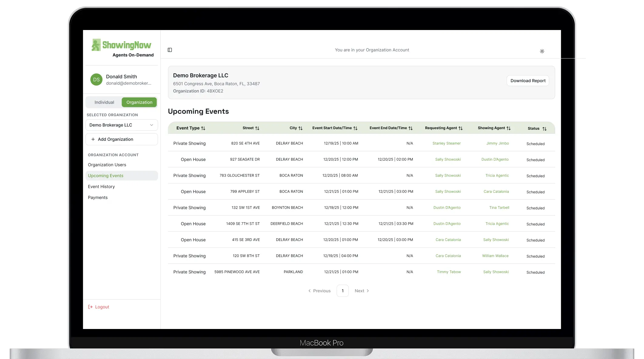Switch theme using the sun icon
The height and width of the screenshot is (359, 644).
542,51
